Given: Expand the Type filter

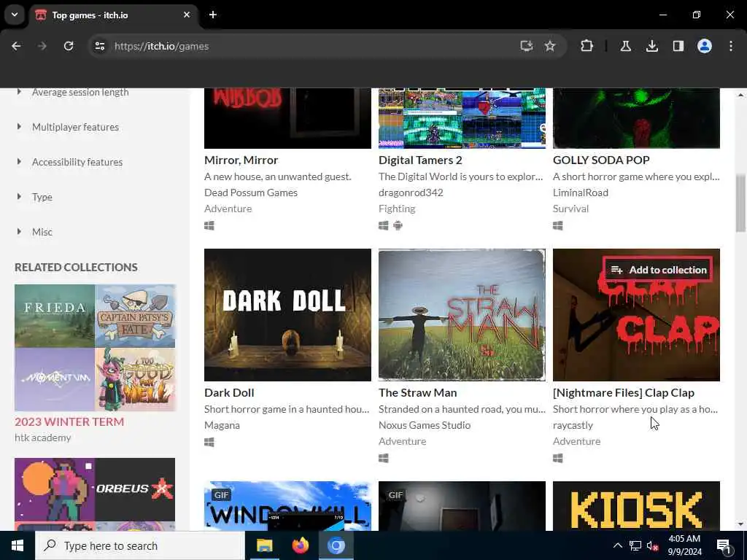Looking at the screenshot, I should [x=42, y=197].
